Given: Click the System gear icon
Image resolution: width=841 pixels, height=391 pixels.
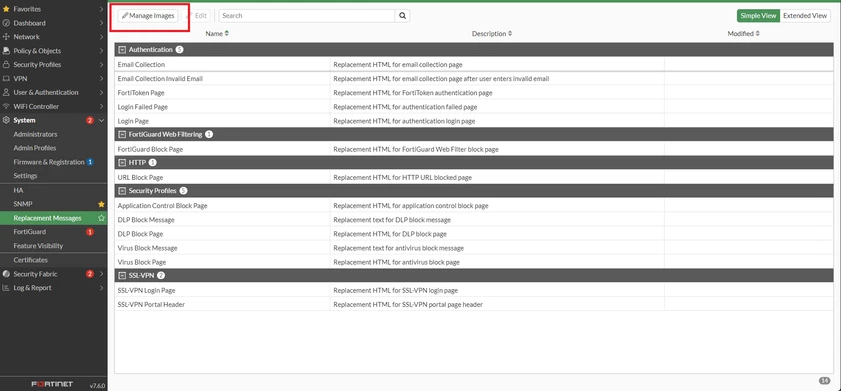Looking at the screenshot, I should pos(6,121).
